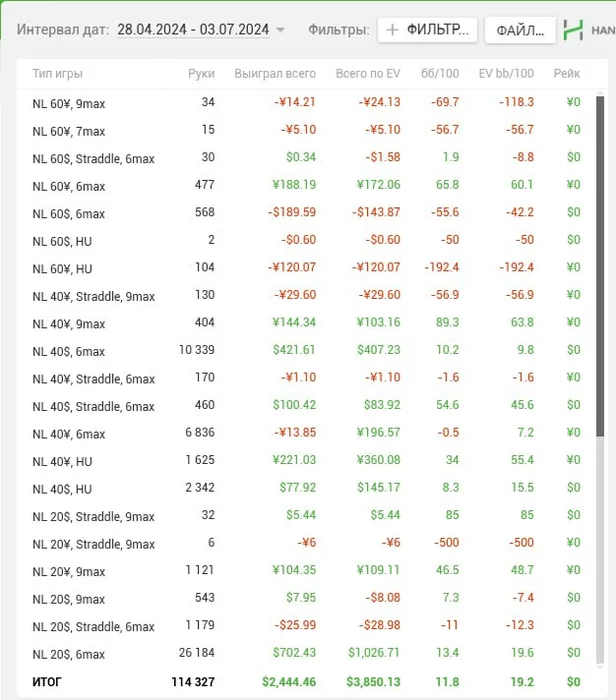Sort by Всего по EV column header
This screenshot has height=700, width=616.
point(368,74)
